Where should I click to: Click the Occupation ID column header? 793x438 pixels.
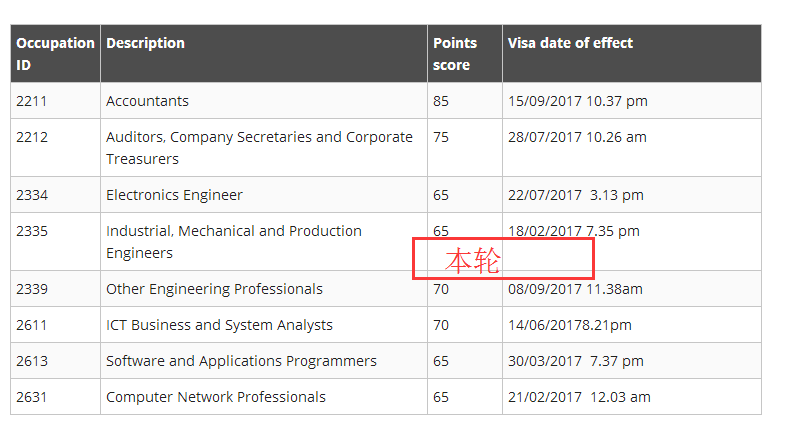(x=55, y=54)
